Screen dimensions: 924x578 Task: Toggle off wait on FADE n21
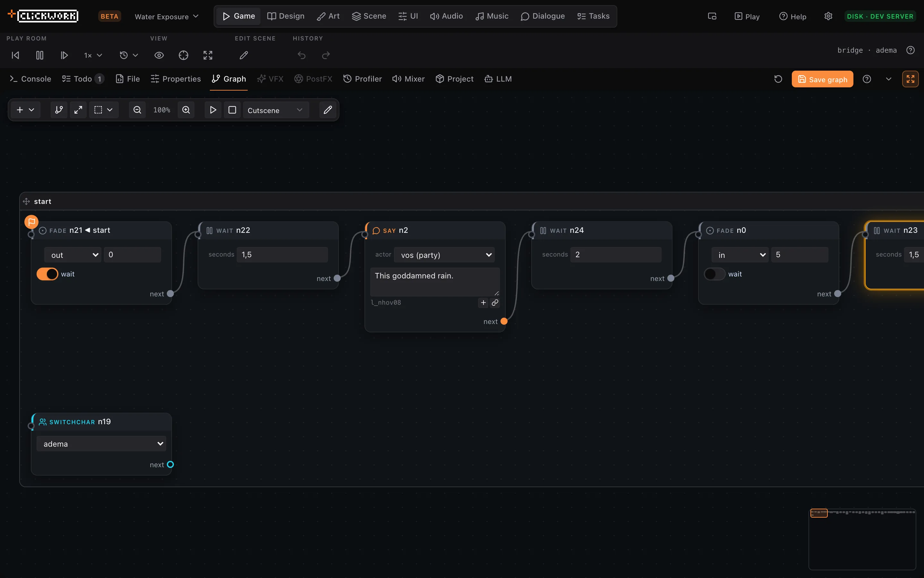coord(47,274)
